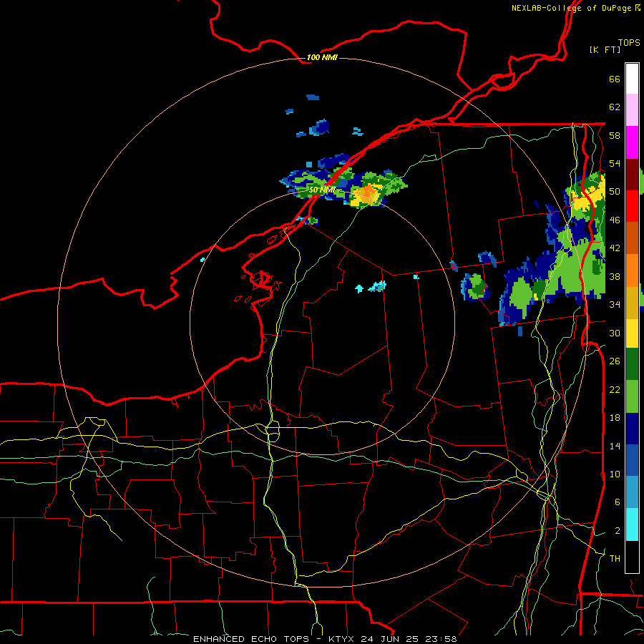Click the KTYX station identifier in caption
644x644 pixels.
tap(341, 639)
